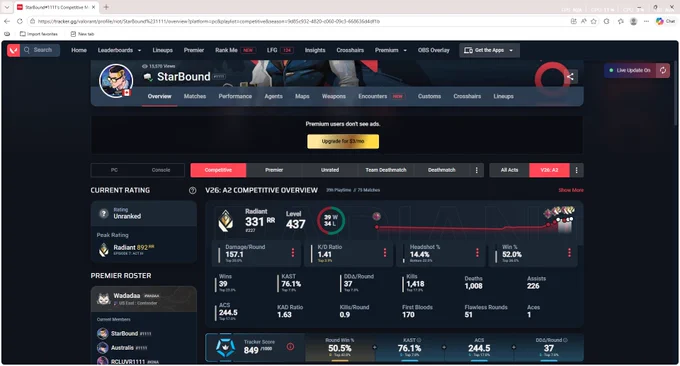Open a new browser tab with plus icon
Image resolution: width=680 pixels, height=366 pixels.
point(106,7)
